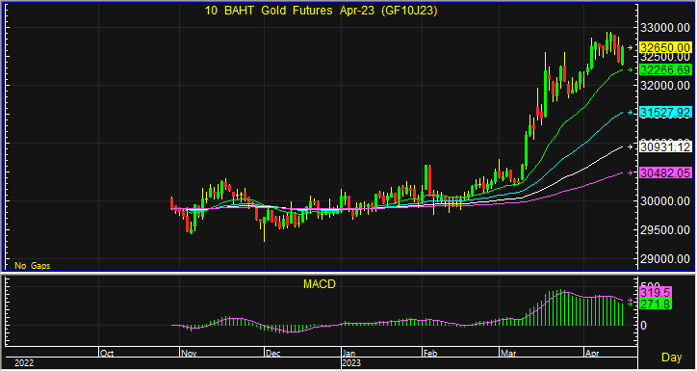Click the MACD 271.8 histogram value label
This screenshot has height=371, width=697.
click(x=655, y=304)
